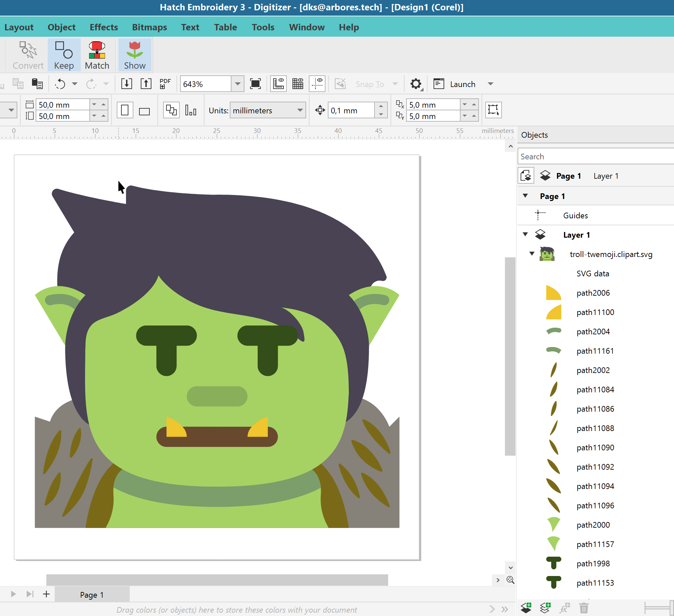
Task: Click the New Layer icon
Action: 526,608
